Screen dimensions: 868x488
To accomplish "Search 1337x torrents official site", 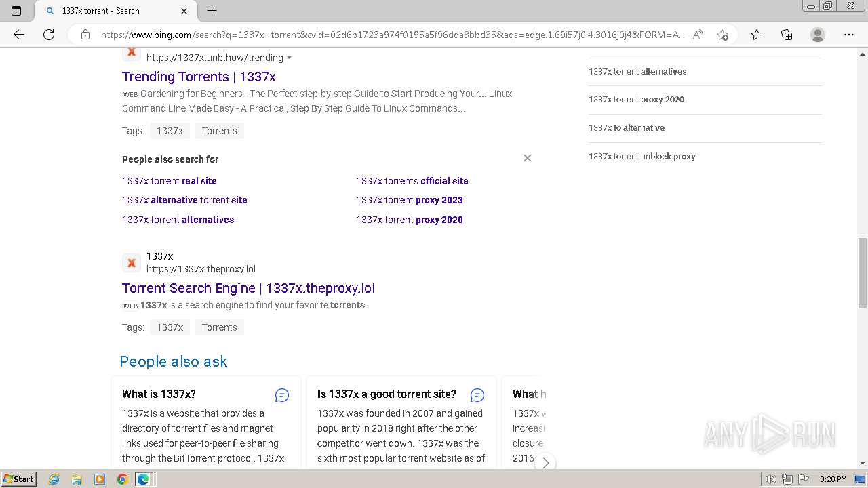I will point(412,181).
